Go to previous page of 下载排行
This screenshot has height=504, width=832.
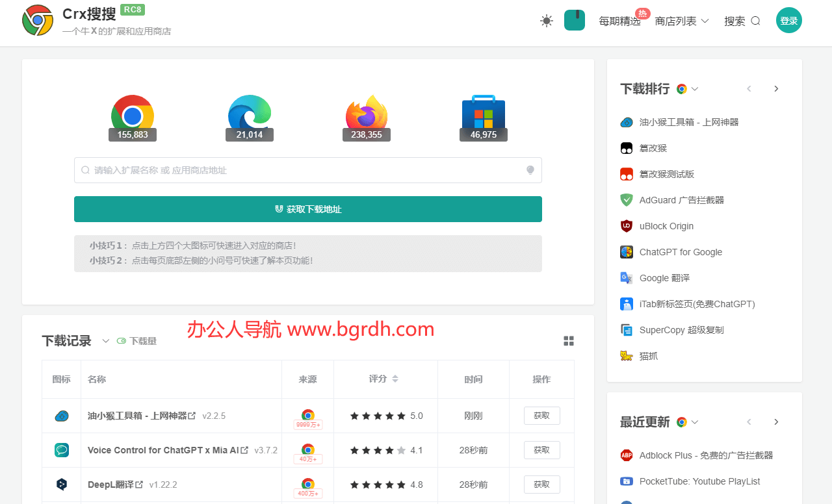[x=749, y=89]
